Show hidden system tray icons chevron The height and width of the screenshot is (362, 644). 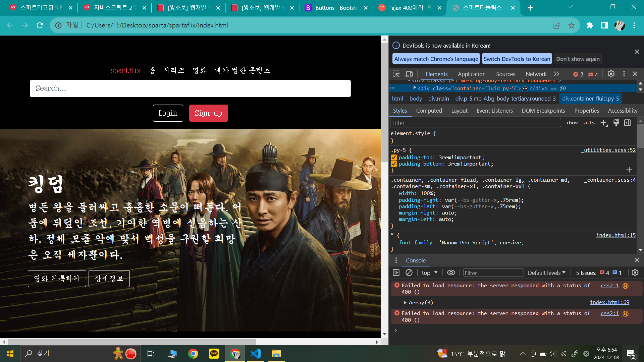(x=523, y=354)
